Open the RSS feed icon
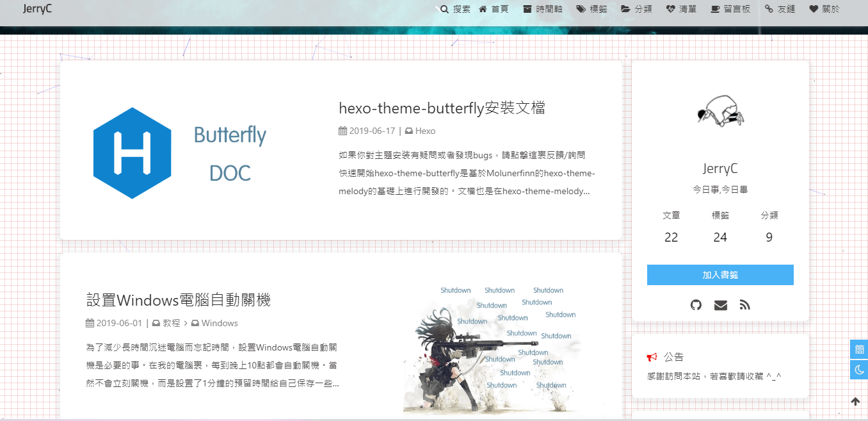This screenshot has width=868, height=421. pyautogui.click(x=744, y=305)
